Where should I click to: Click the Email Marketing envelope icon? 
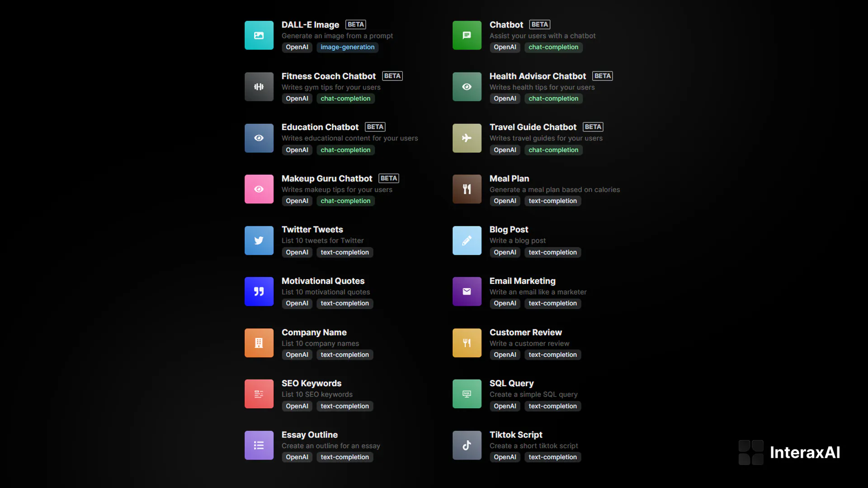tap(467, 292)
